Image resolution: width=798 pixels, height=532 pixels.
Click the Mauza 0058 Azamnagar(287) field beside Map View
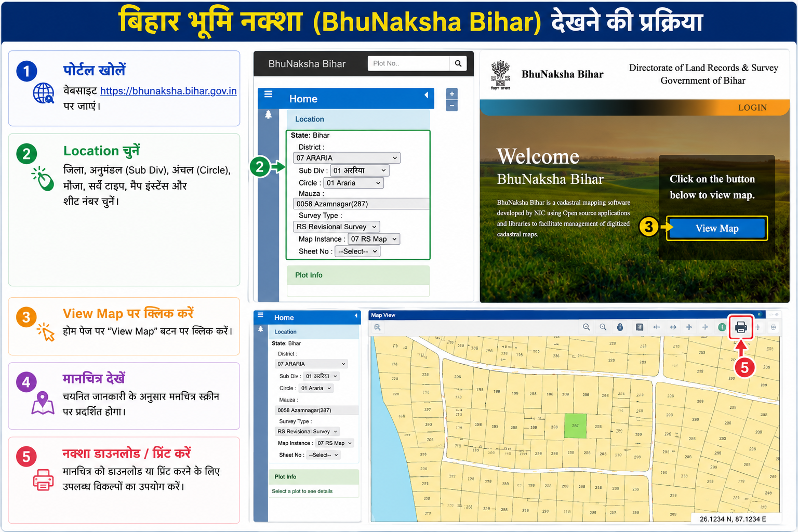click(317, 410)
